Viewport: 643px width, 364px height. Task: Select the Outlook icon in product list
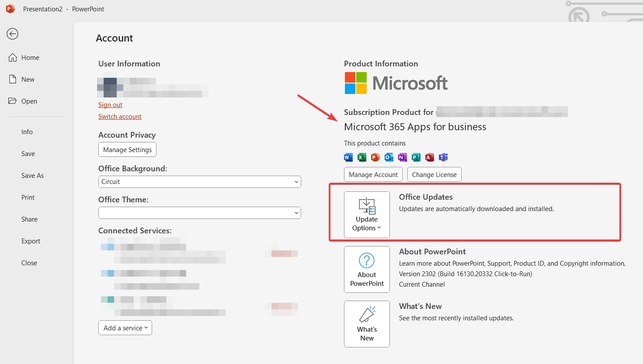[389, 157]
